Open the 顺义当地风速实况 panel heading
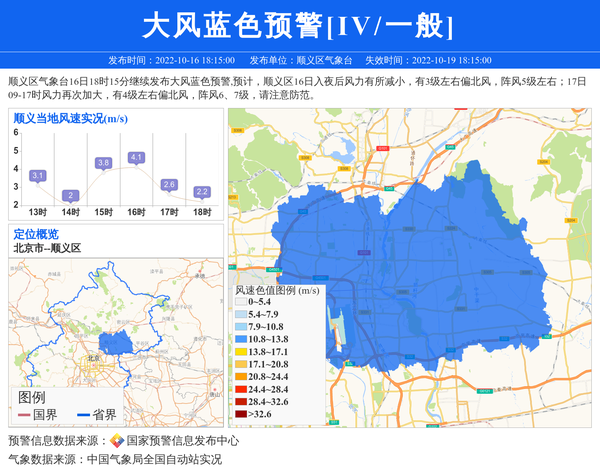This screenshot has height=471, width=600. (x=70, y=118)
